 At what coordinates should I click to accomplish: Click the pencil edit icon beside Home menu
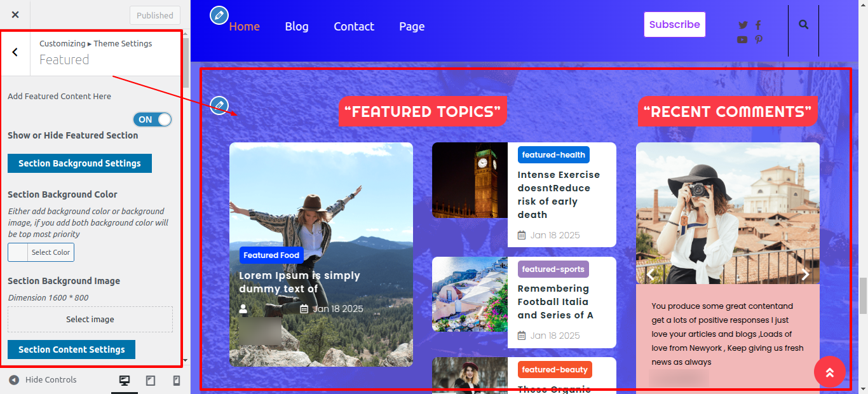(219, 15)
